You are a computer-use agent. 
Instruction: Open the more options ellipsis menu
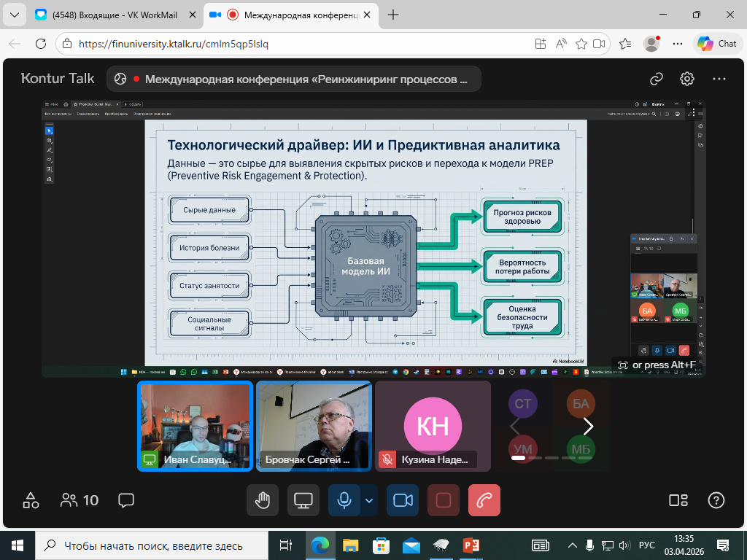(x=719, y=79)
